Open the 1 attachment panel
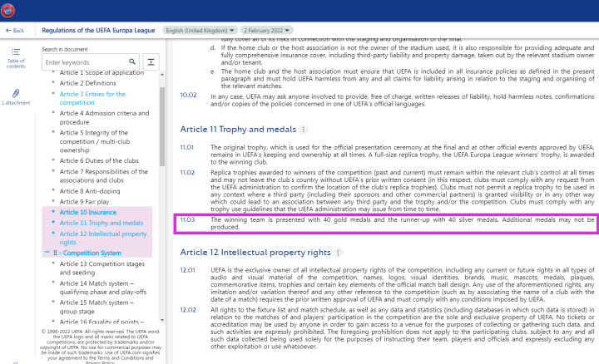Image resolution: width=599 pixels, height=364 pixels. (x=16, y=97)
